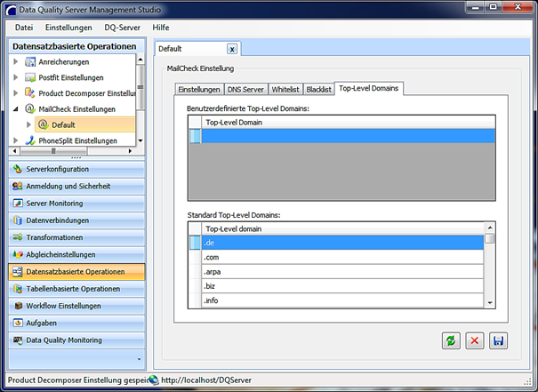Close the Default document tab

point(232,50)
